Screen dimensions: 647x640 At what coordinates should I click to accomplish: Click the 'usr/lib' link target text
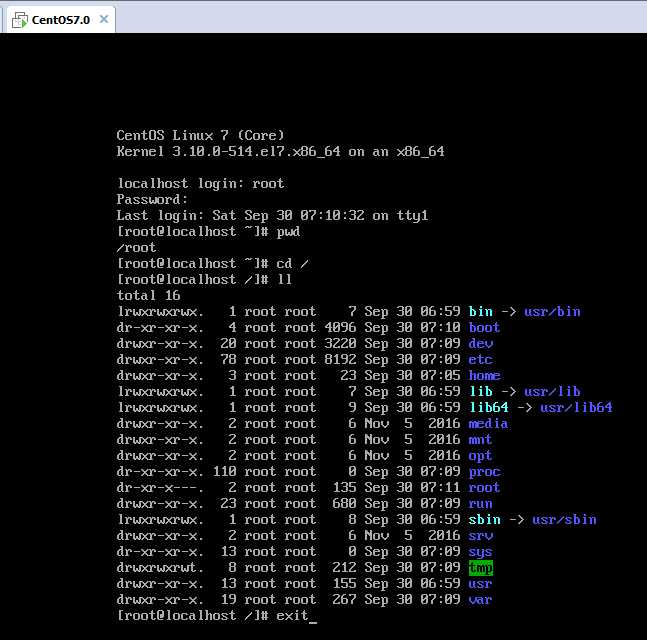(552, 391)
